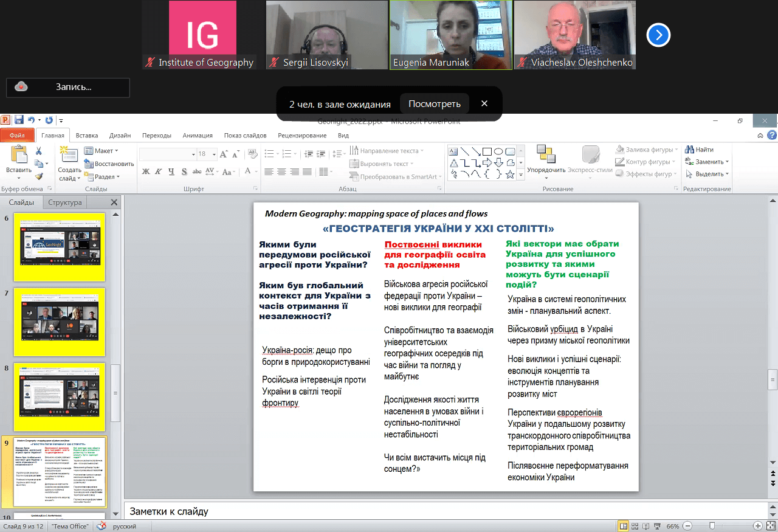Viewport: 778px width, 532px height.
Task: Click the Redo icon in quick access toolbar
Action: click(x=49, y=120)
